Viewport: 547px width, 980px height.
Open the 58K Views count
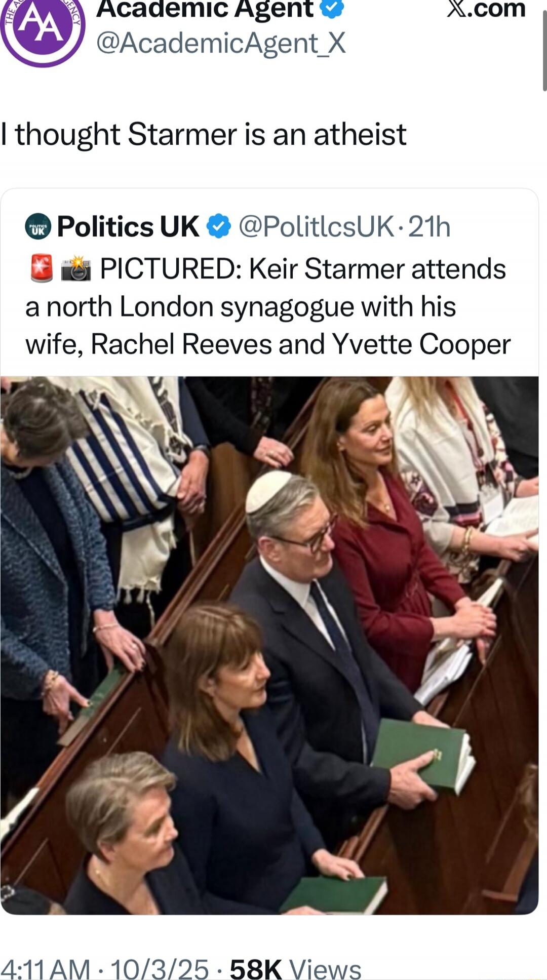pos(295,969)
